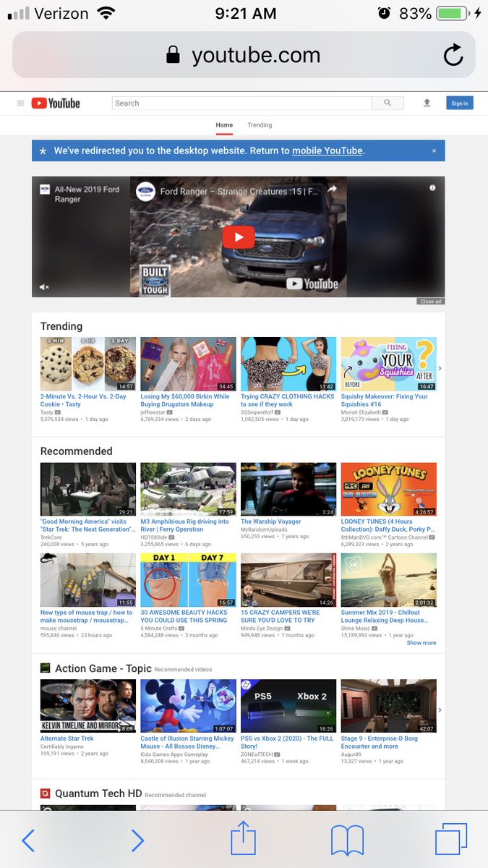The image size is (488, 868).
Task: Open The Warship Voyager video title
Action: [270, 522]
